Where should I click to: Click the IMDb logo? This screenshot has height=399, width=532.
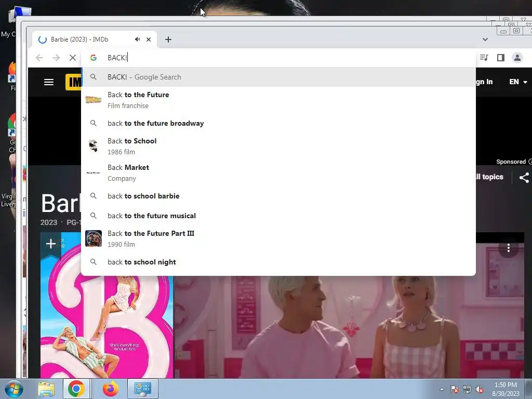[74, 82]
